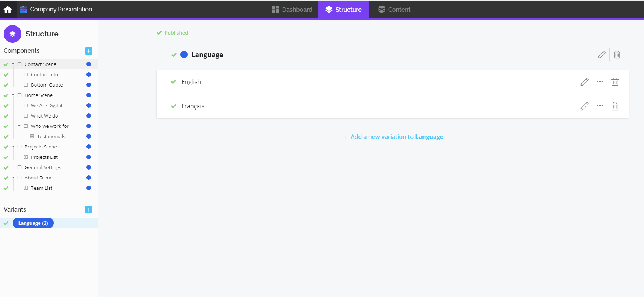The height and width of the screenshot is (297, 644).
Task: Click blue variant dot for About Scene
Action: [89, 178]
